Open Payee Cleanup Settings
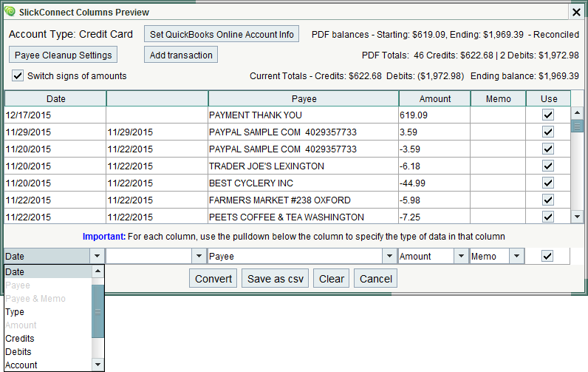The image size is (588, 372). 63,55
